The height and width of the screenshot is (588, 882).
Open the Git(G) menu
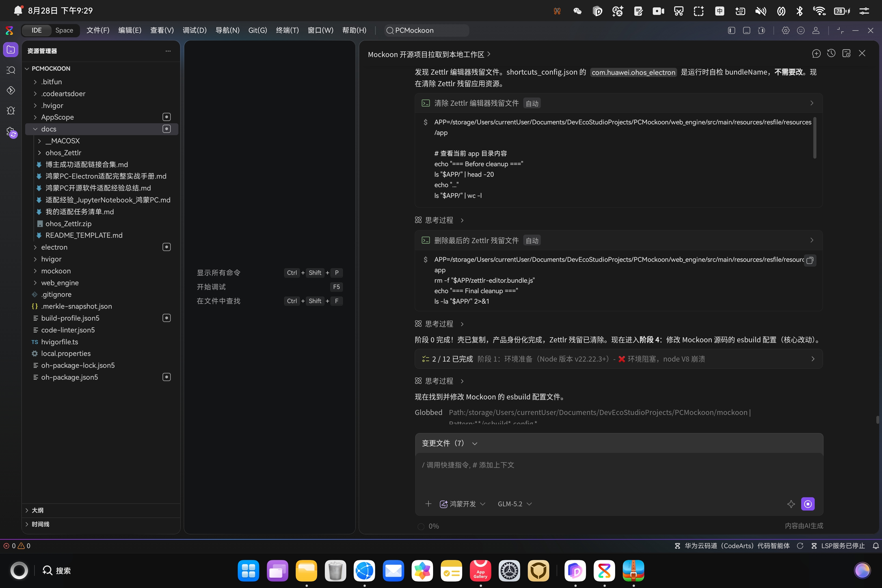point(258,30)
